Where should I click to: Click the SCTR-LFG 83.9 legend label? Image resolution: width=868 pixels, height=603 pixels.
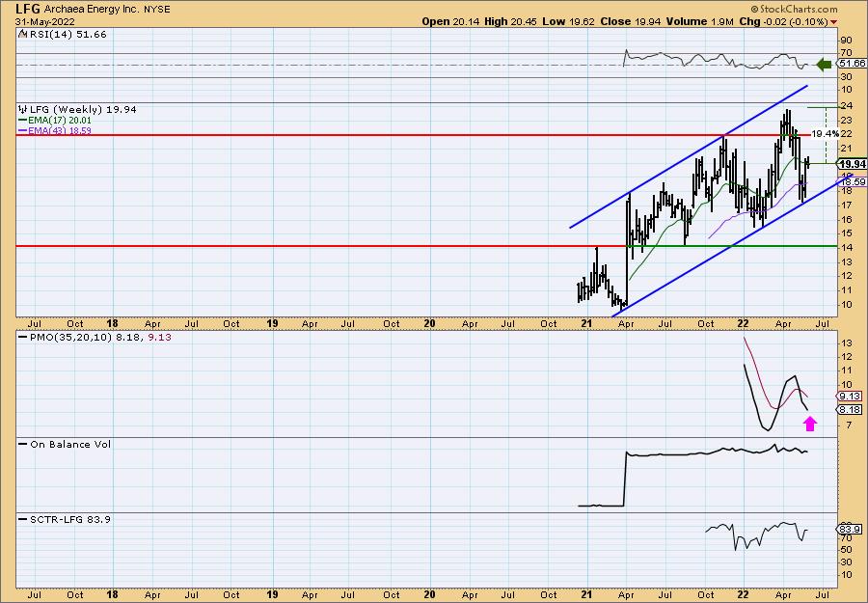(70, 519)
